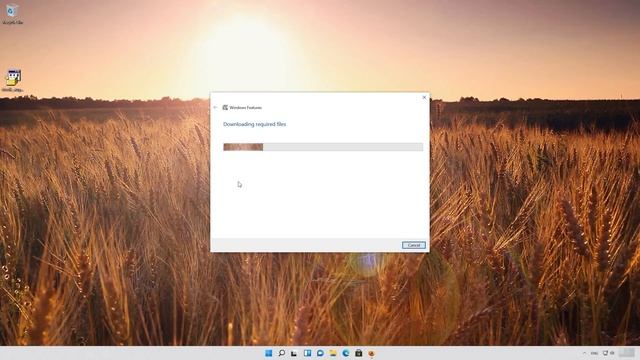Screen dimensions: 640x360
Task: Open Task View from the taskbar
Action: tap(294, 353)
